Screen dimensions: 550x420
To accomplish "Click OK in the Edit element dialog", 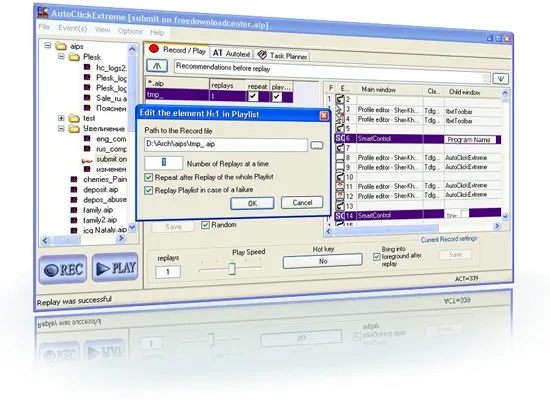I will pyautogui.click(x=252, y=203).
